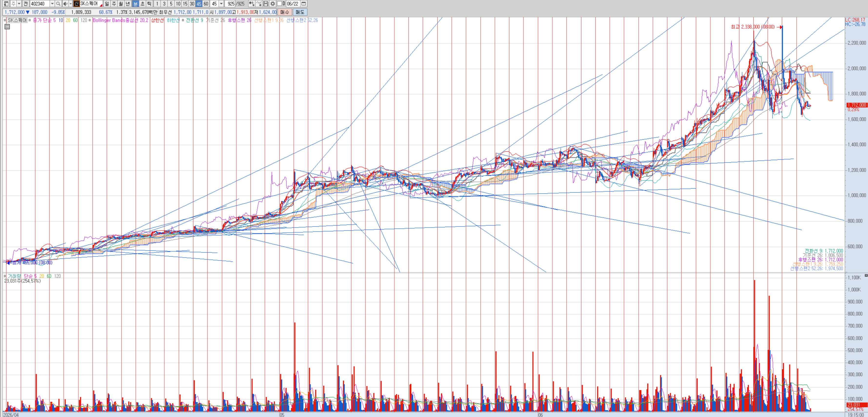The width and height of the screenshot is (868, 417).
Task: Click the speaker sound icon
Action: click(65, 4)
